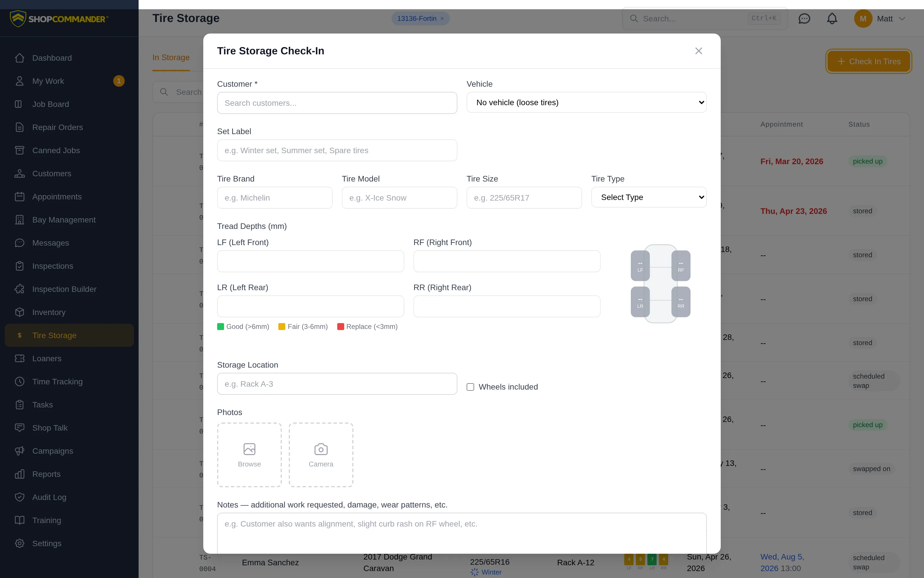The width and height of the screenshot is (924, 578).
Task: Click the LF tread depth field
Action: tap(310, 261)
